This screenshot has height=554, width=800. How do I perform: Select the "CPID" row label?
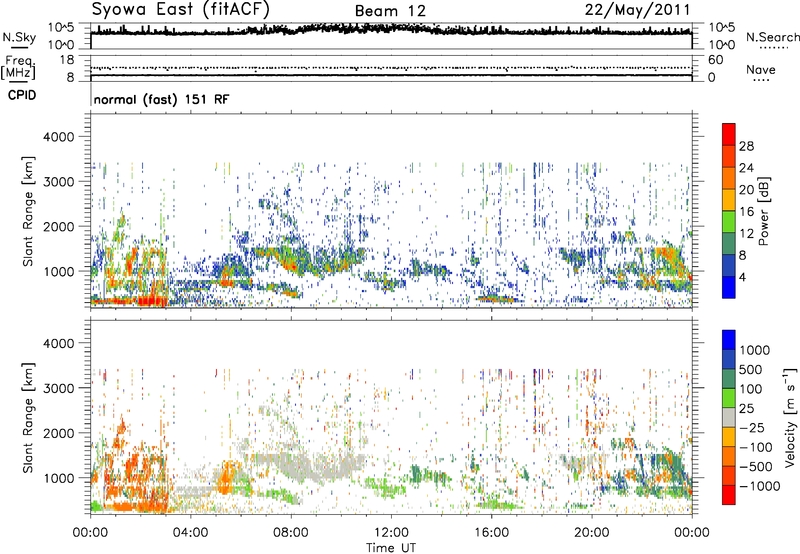point(22,95)
